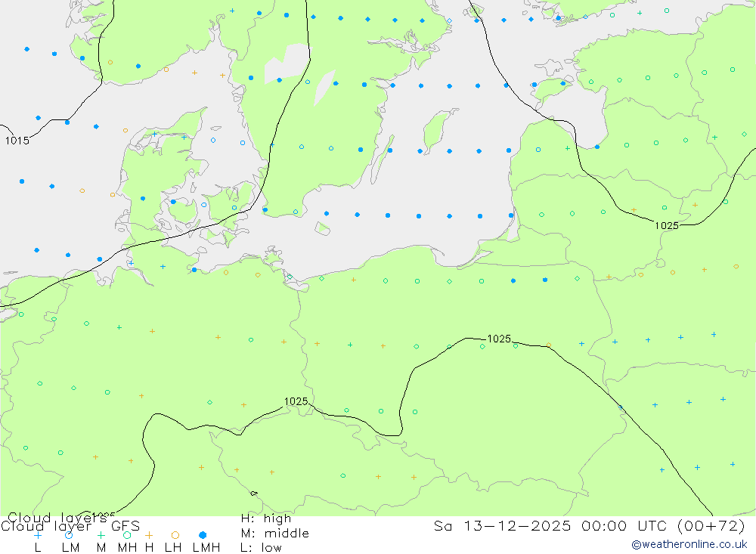Click the forecast date 13-12-2025 text
The width and height of the screenshot is (756, 554).
pyautogui.click(x=517, y=526)
